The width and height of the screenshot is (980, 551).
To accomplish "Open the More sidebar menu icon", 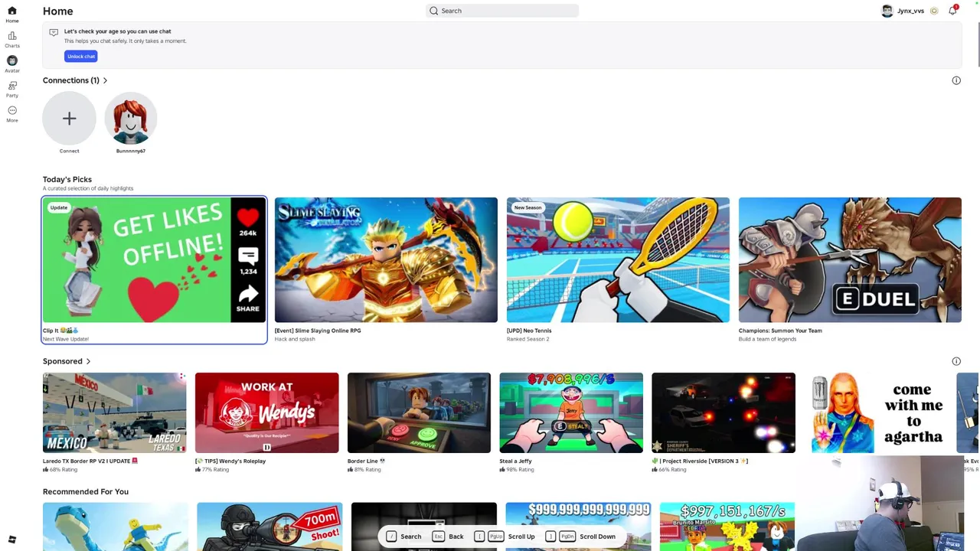I will tap(12, 110).
